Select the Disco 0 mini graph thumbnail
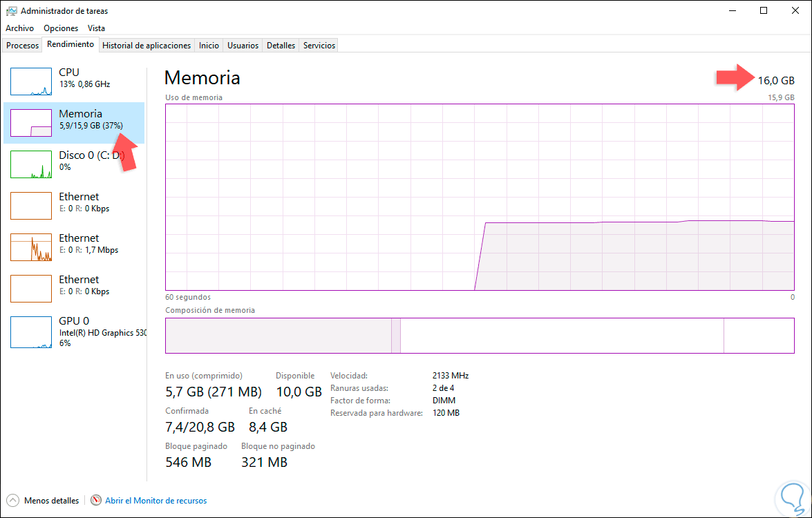The height and width of the screenshot is (518, 812). point(31,164)
